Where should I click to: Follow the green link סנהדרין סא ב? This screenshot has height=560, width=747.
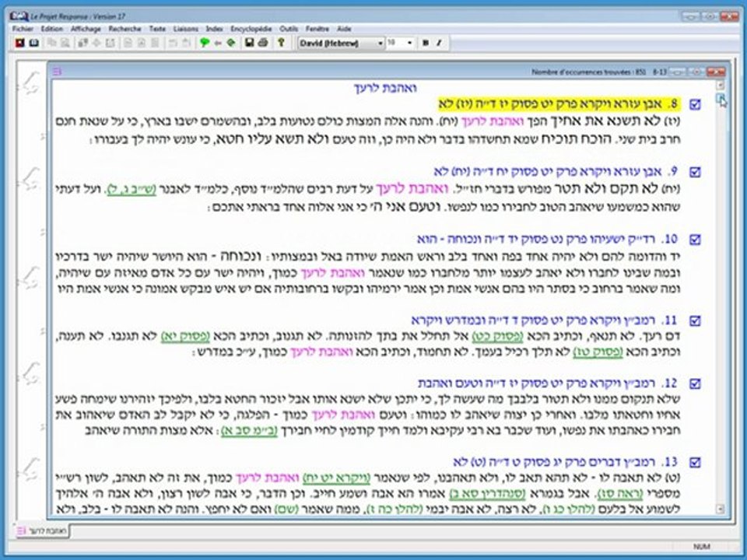(487, 493)
